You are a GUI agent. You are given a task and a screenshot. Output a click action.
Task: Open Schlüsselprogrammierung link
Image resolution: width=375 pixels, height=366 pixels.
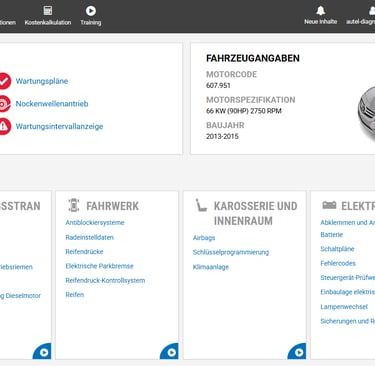click(231, 252)
